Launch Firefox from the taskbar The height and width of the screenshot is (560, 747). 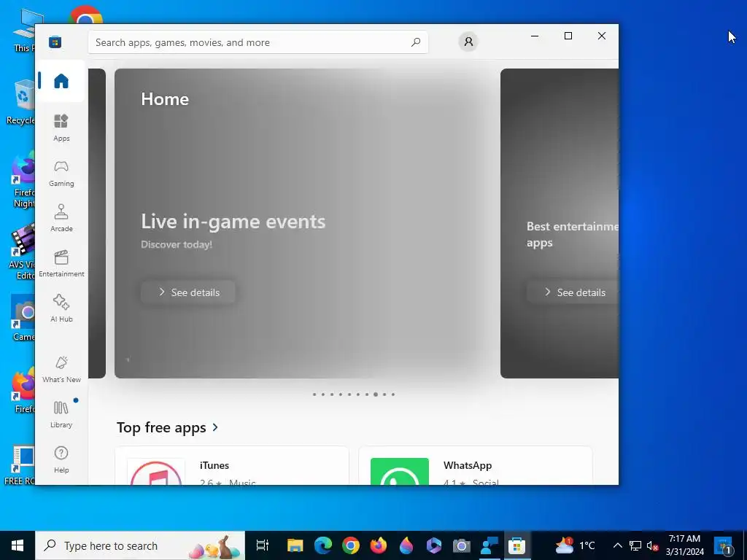pyautogui.click(x=379, y=545)
